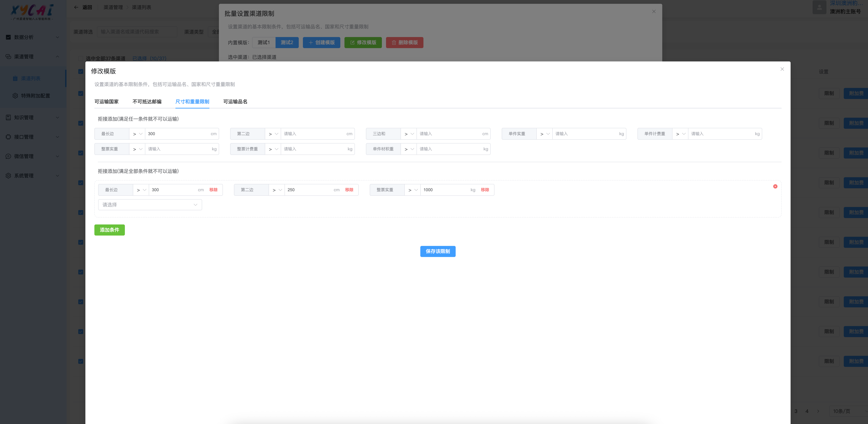Uncheck the last visible channel row checkbox
This screenshot has height=424, width=868.
(81, 361)
